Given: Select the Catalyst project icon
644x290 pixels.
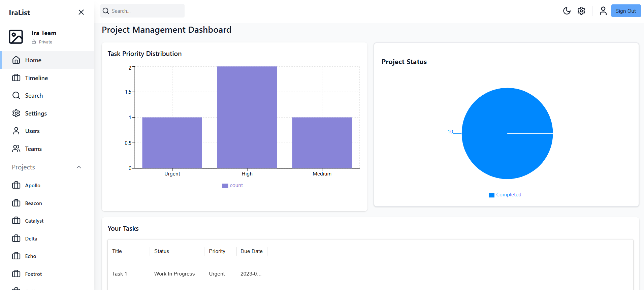Looking at the screenshot, I should (x=16, y=221).
